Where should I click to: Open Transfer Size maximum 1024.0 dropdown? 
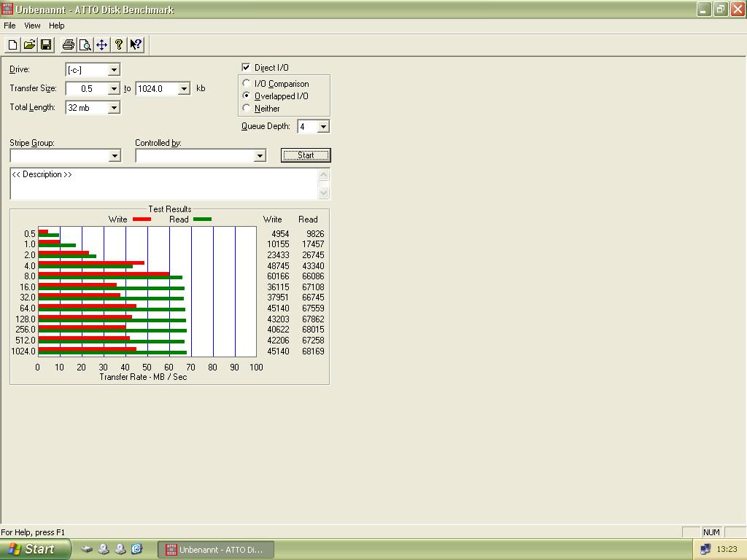pyautogui.click(x=184, y=89)
